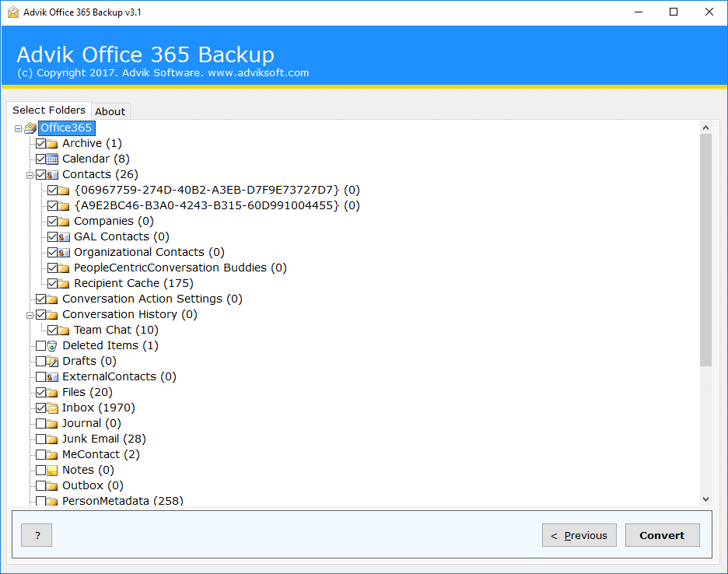The image size is (728, 574).
Task: Click the Notes sticky note icon
Action: coord(52,471)
